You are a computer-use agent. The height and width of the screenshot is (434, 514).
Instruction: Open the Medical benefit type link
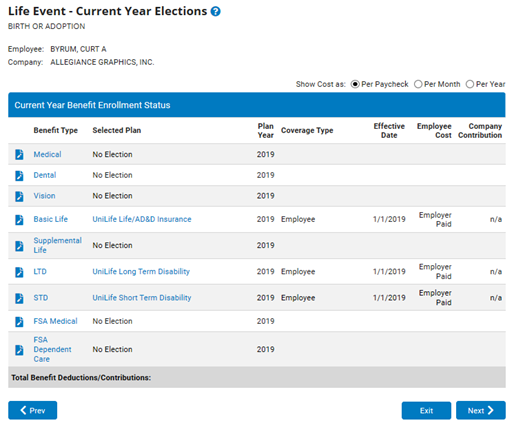click(x=47, y=154)
